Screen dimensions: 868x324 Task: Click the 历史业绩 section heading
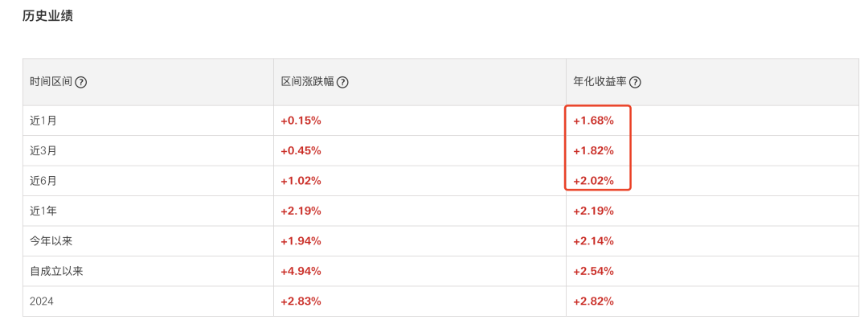(x=47, y=15)
